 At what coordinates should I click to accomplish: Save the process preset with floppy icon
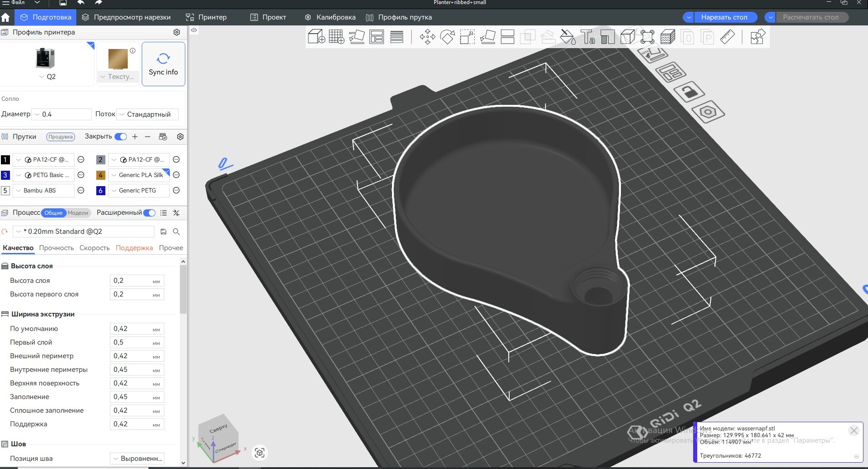pos(164,232)
